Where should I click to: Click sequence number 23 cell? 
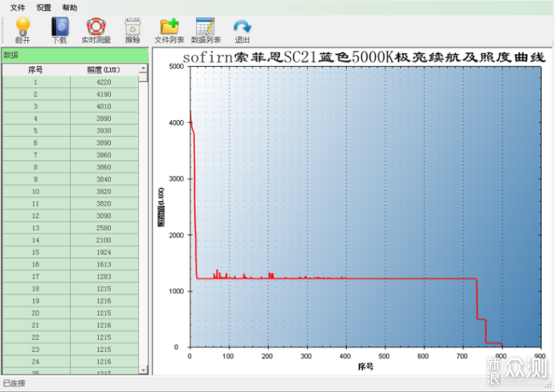(x=35, y=350)
